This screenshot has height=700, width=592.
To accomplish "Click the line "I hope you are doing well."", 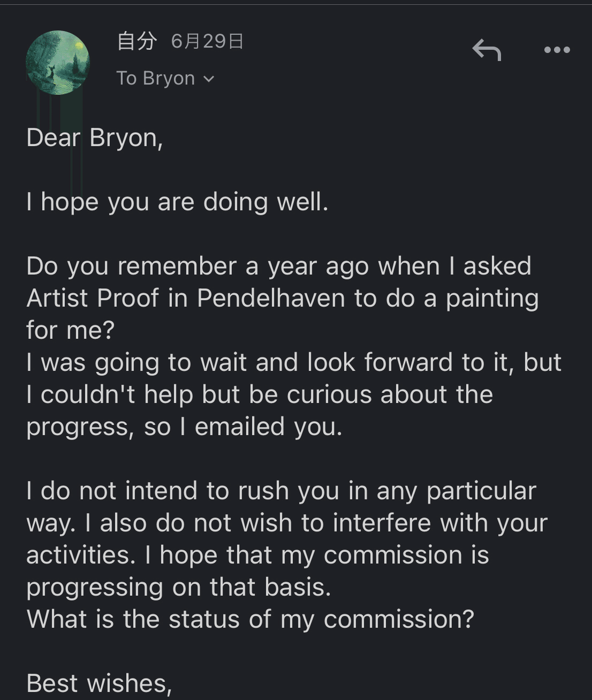I will tap(177, 202).
